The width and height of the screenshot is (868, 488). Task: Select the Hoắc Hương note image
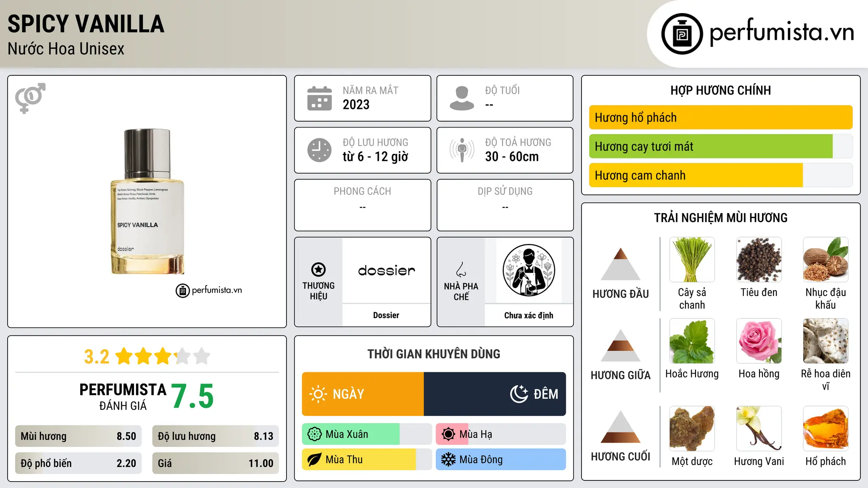[x=692, y=341]
